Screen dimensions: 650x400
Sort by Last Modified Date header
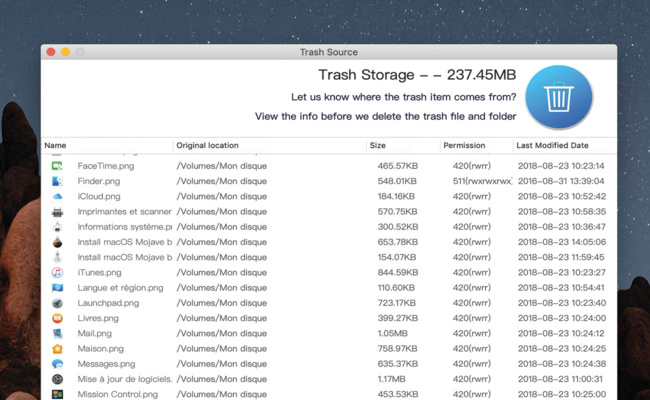point(552,146)
